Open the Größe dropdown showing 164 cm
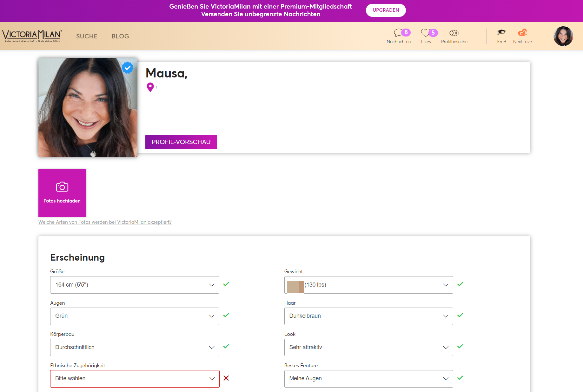This screenshot has height=392, width=583. [x=135, y=285]
